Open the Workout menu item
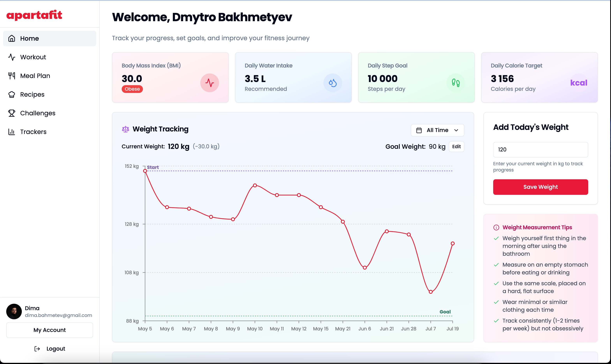 (x=33, y=57)
